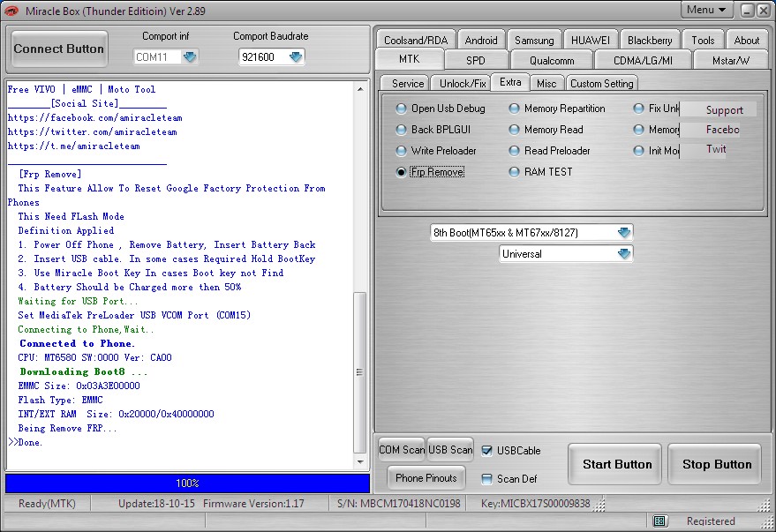Open the Extra sub-tab
The image size is (776, 532).
click(510, 82)
